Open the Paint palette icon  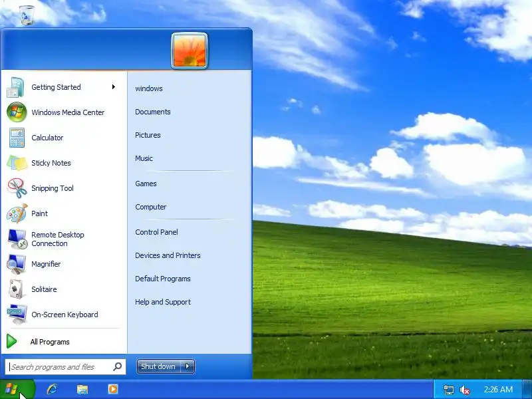(17, 213)
